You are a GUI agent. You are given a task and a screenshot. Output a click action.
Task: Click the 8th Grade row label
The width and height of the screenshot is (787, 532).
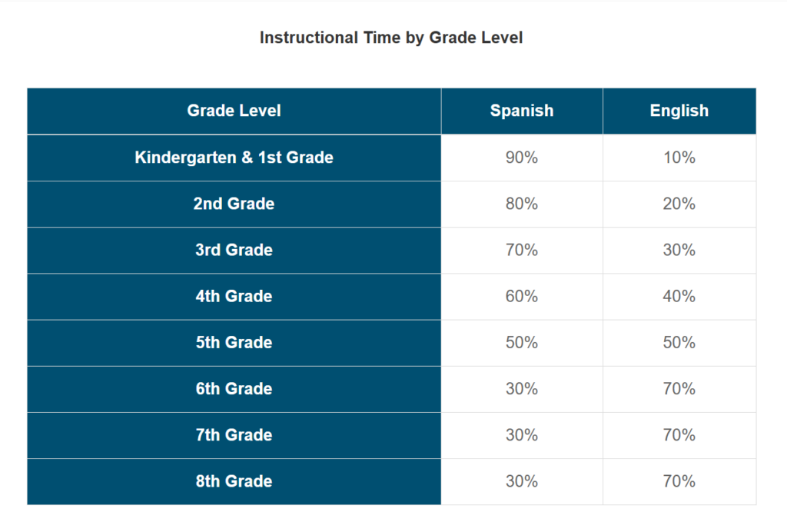[234, 481]
